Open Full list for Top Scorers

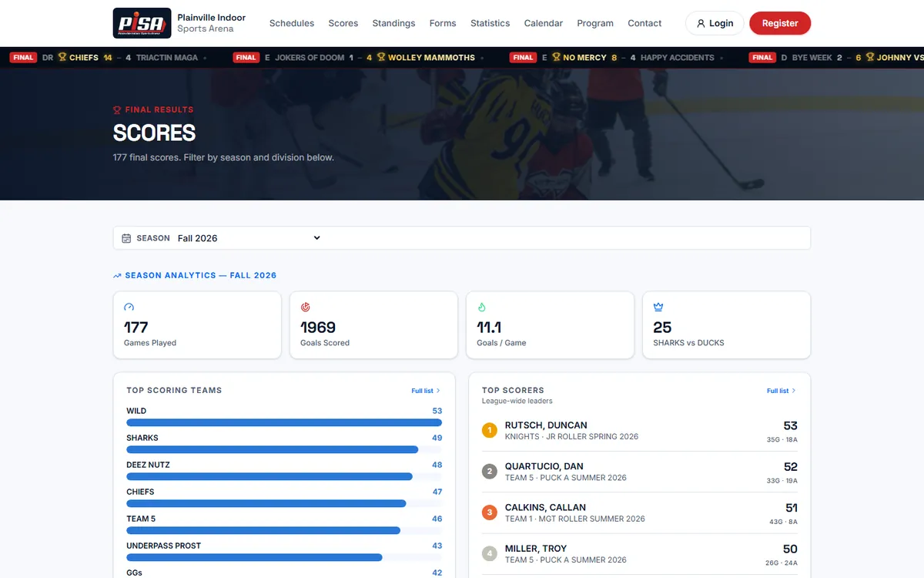(x=782, y=391)
